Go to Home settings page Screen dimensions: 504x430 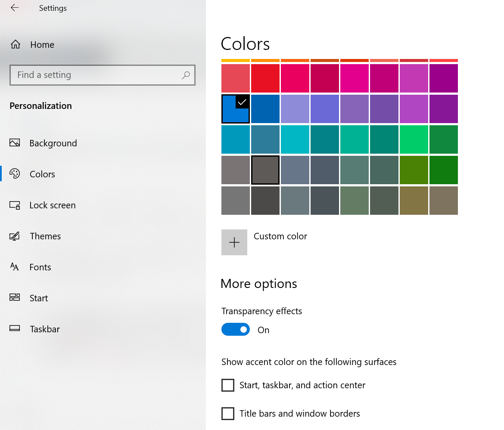(42, 45)
